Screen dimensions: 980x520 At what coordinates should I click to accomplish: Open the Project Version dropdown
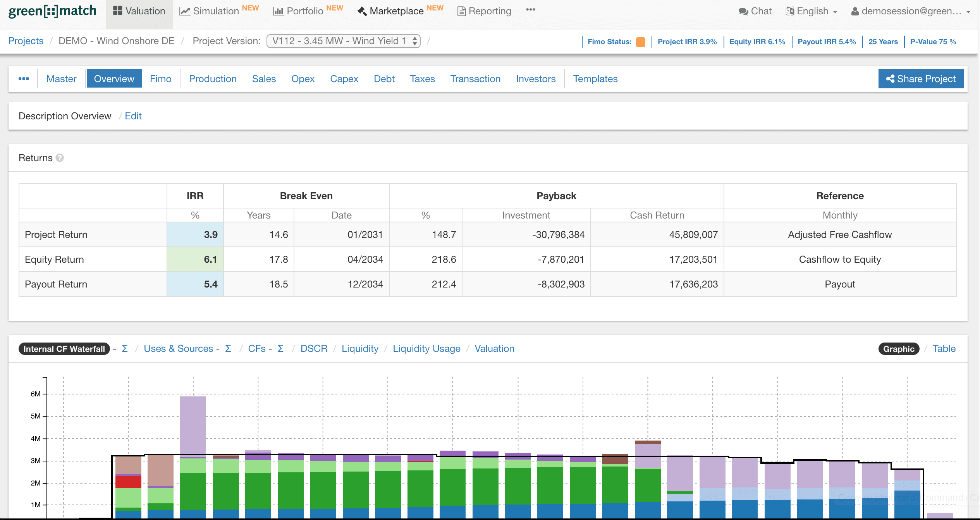[343, 41]
